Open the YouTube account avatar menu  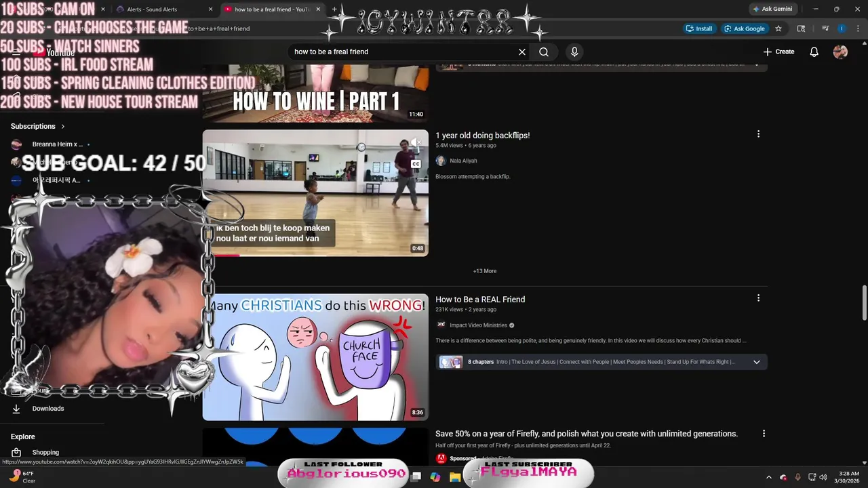[x=840, y=52]
